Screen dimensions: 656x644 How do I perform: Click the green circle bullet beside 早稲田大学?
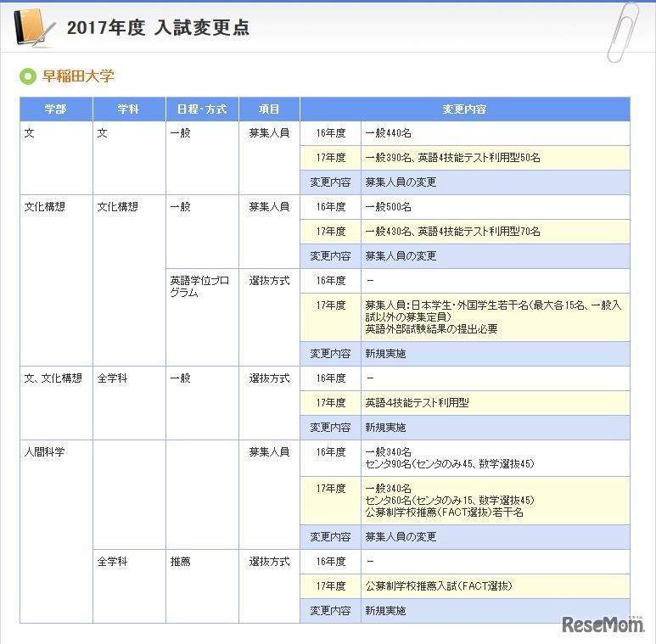[x=28, y=76]
